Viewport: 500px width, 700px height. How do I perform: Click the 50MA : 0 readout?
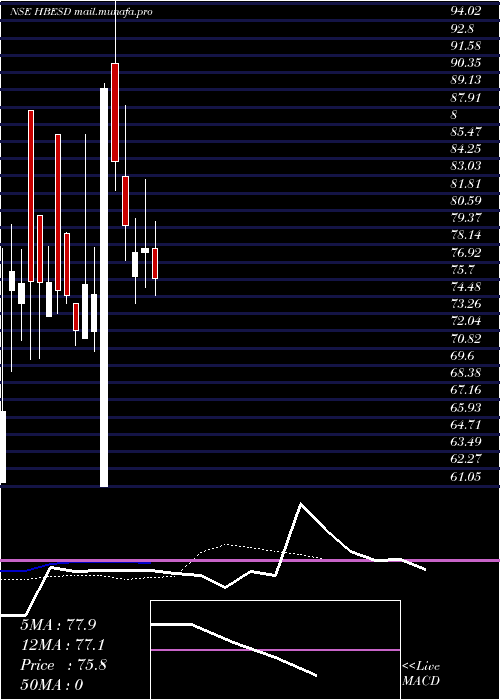click(52, 685)
